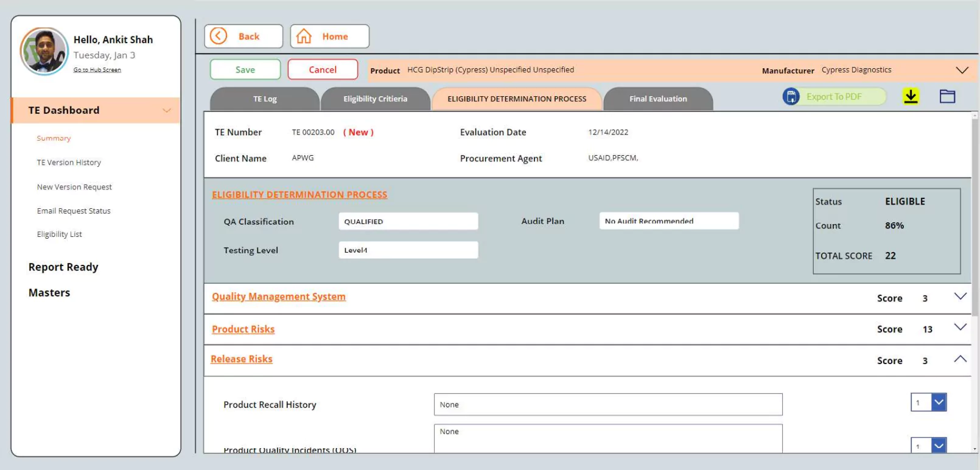Expand the Quality Management System section
The width and height of the screenshot is (980, 470).
click(x=960, y=296)
